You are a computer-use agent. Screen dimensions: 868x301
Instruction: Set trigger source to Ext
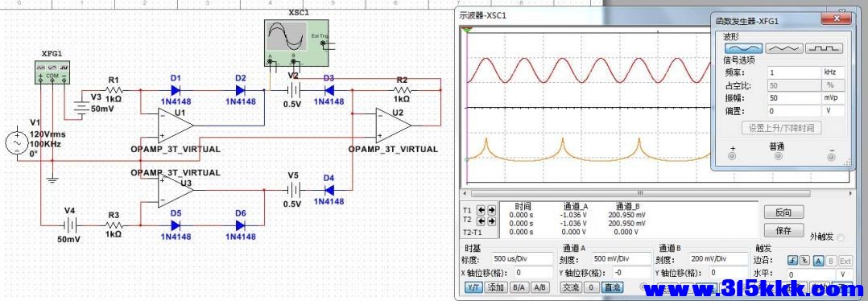845,261
